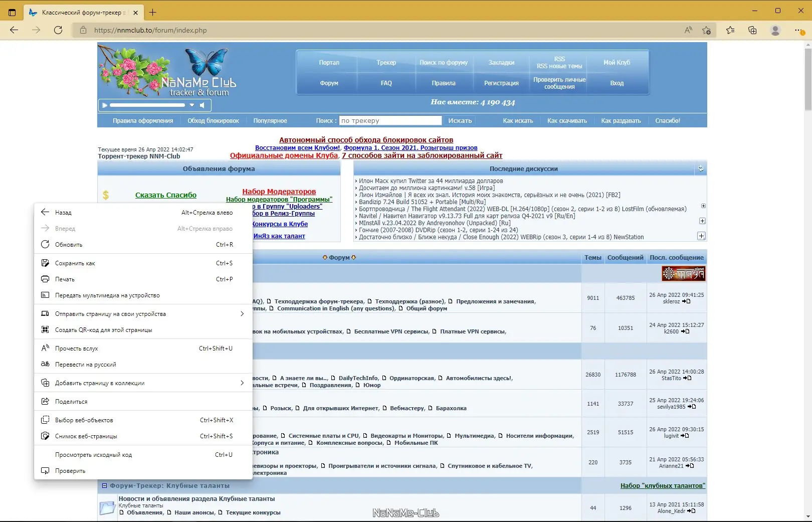Click the smallest plus icon in Последние дискуссии
Screen dimensions: 812x522
[703, 206]
